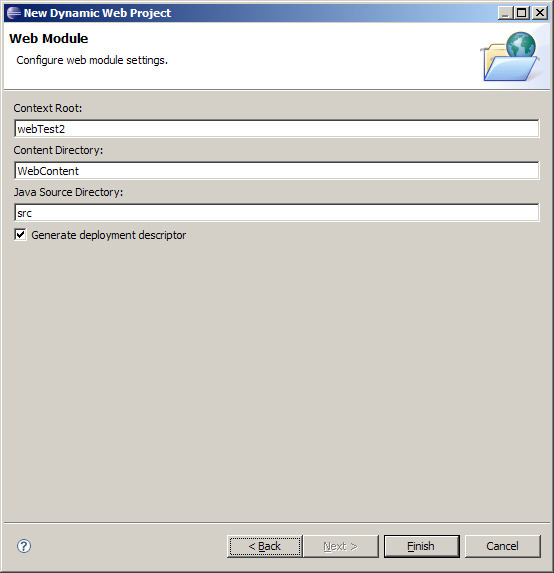Click the Java Source Directory field containing src
This screenshot has height=573, width=554.
click(x=277, y=213)
